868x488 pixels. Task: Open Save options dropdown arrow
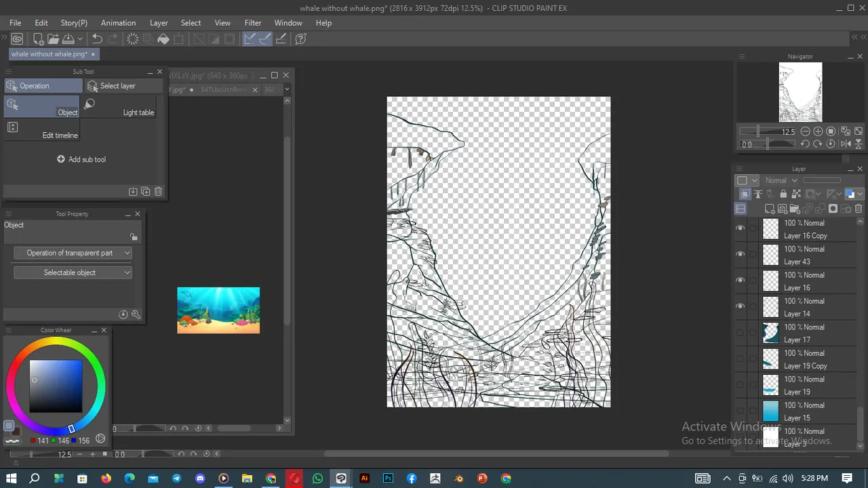tap(80, 39)
